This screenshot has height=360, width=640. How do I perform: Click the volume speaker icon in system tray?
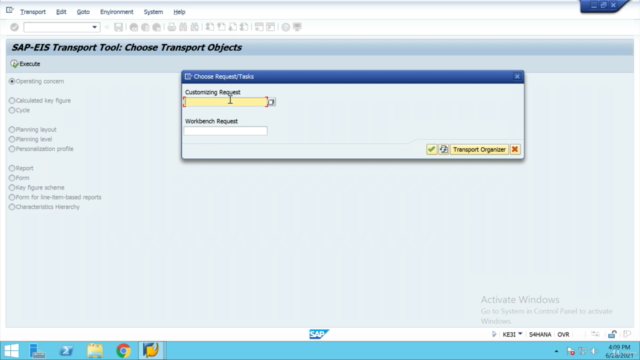pyautogui.click(x=594, y=351)
